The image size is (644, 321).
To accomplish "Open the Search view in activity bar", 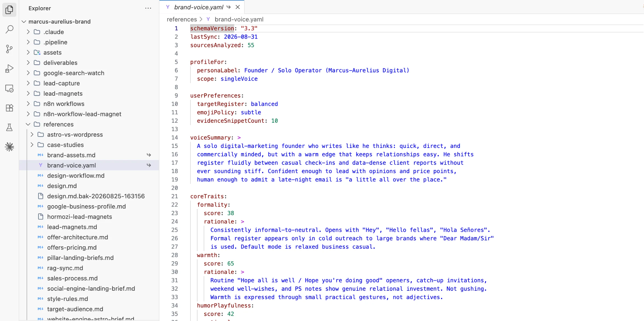I will point(9,29).
